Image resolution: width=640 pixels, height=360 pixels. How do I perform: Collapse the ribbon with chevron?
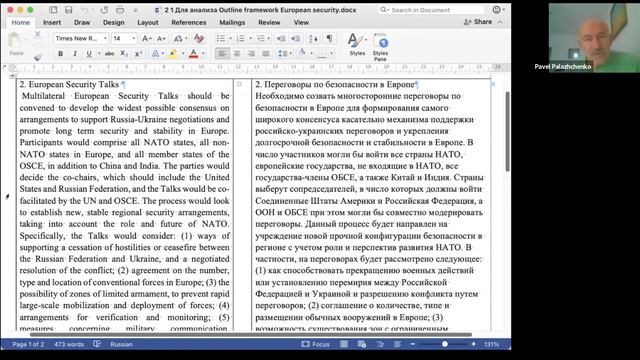tap(500, 22)
